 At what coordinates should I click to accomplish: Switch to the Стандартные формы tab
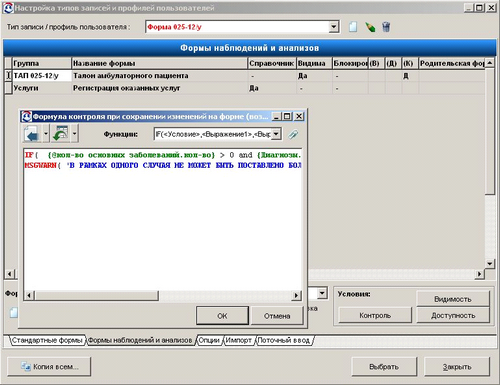point(47,340)
